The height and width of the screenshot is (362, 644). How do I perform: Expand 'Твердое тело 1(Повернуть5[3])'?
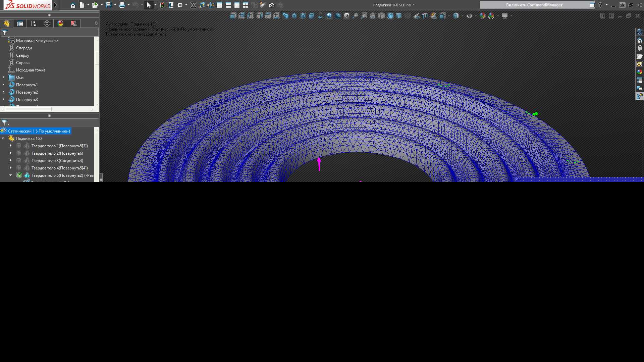coord(11,146)
